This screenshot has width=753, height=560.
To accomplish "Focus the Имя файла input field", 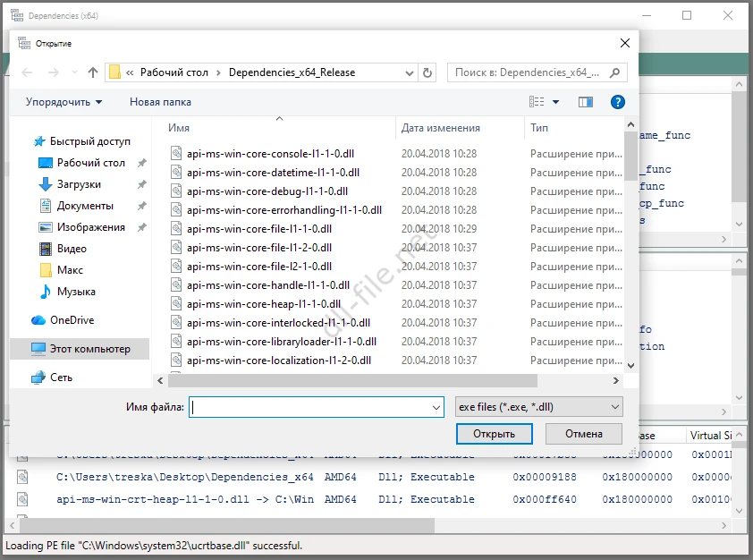I will (309, 407).
